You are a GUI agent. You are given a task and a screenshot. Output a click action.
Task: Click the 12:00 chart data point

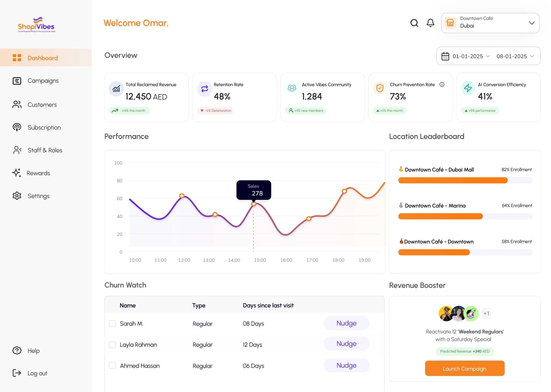pos(182,196)
